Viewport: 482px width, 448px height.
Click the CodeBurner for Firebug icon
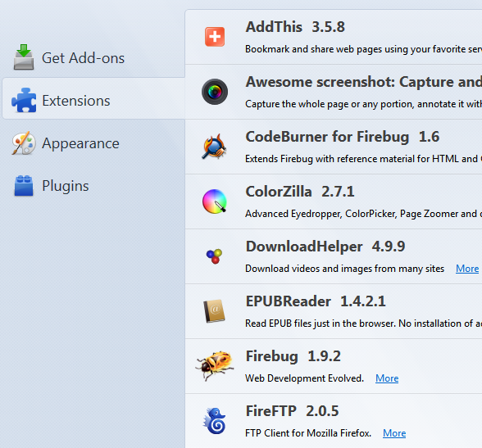tap(214, 147)
